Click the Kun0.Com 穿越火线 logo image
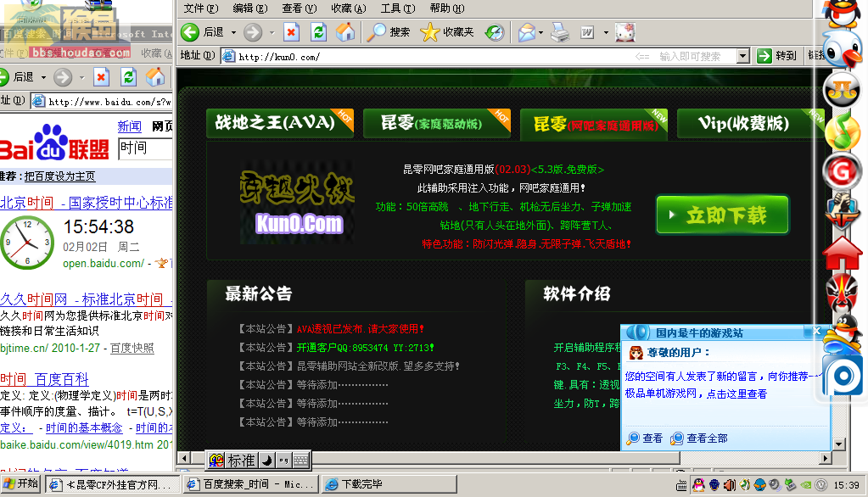868x497 pixels. (x=298, y=203)
